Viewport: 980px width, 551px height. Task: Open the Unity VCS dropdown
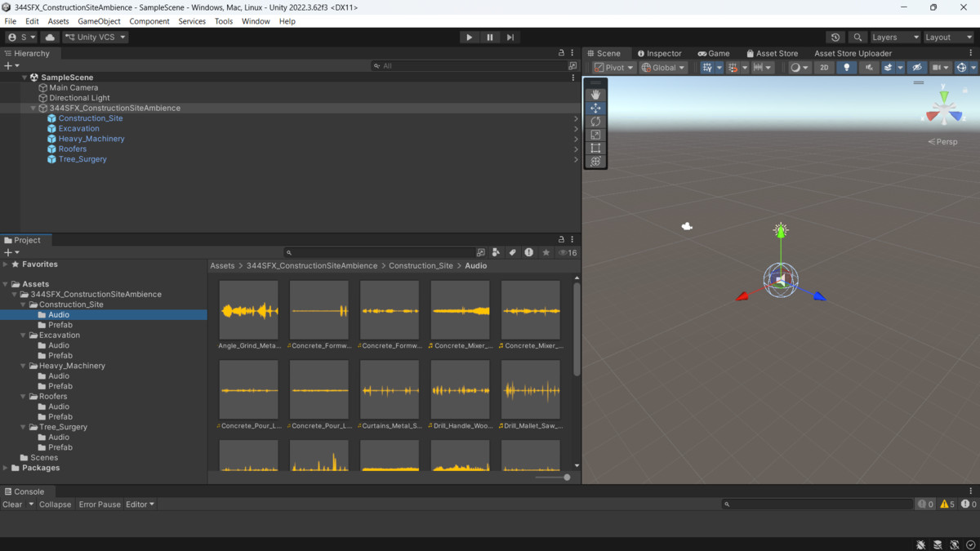pyautogui.click(x=96, y=38)
